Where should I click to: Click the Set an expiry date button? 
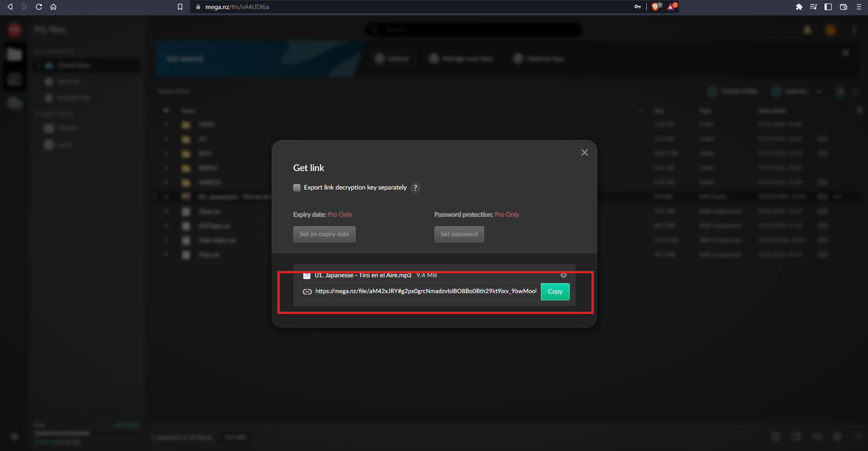[324, 234]
